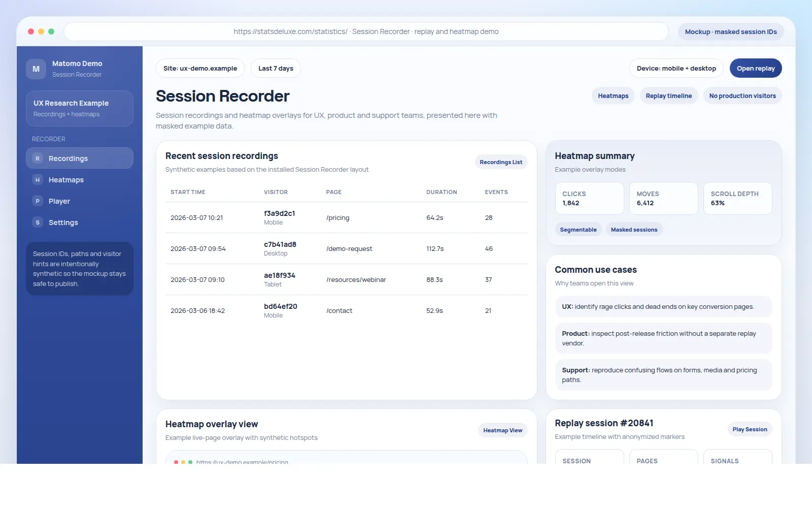This screenshot has width=812, height=508.
Task: Toggle the Segmentable chip
Action: 578,230
